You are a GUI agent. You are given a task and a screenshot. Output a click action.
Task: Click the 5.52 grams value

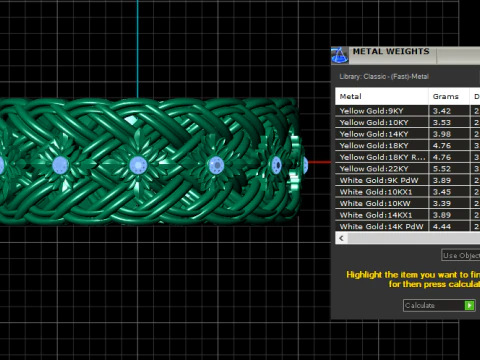[442, 169]
